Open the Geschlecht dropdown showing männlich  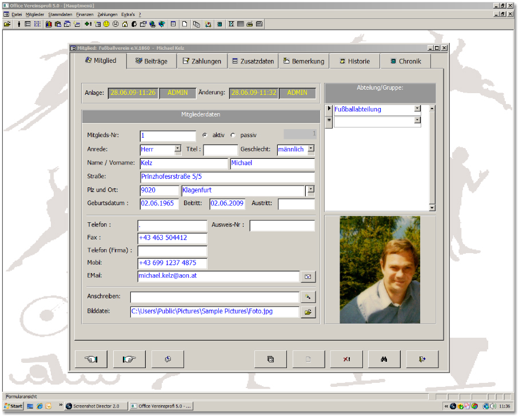[x=311, y=149]
